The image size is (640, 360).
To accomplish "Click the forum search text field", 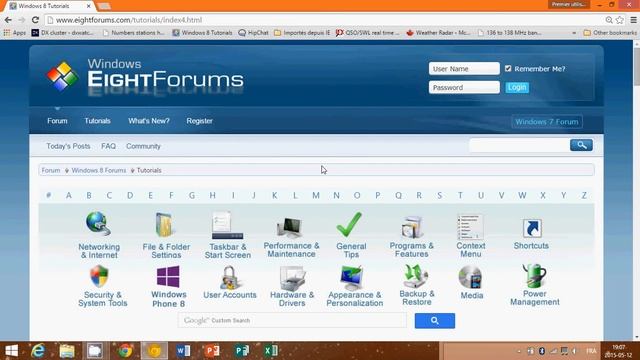I will point(519,145).
